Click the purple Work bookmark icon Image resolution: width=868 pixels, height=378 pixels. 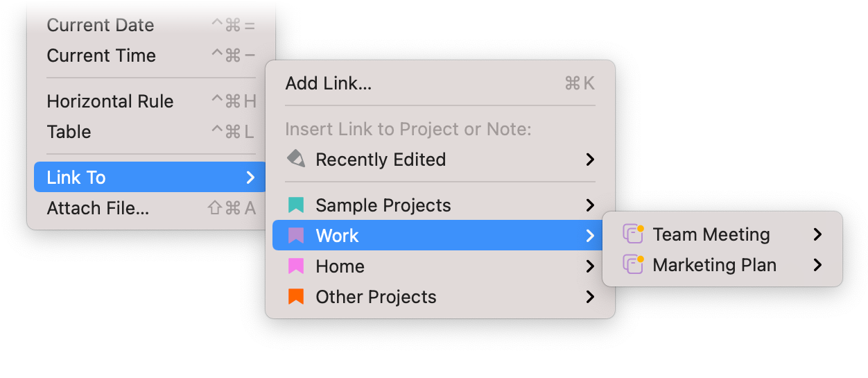296,236
